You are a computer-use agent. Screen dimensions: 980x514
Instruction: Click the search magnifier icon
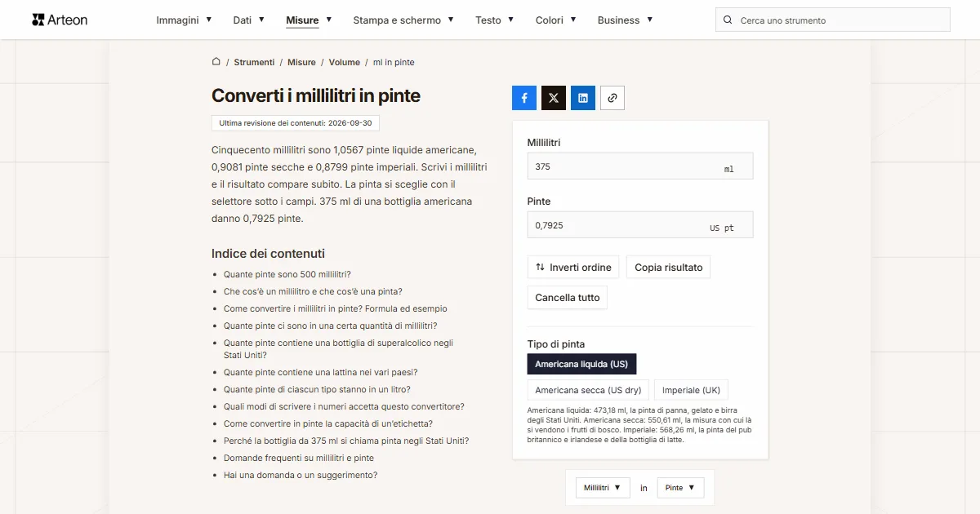coord(728,20)
